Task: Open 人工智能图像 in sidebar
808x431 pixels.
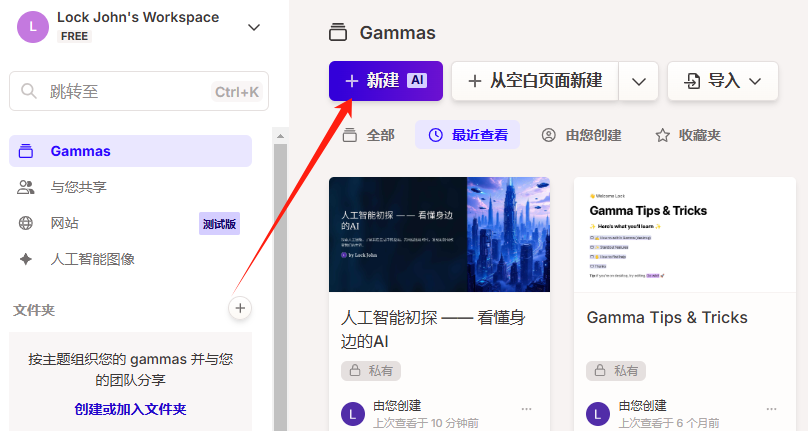Action: click(x=130, y=259)
